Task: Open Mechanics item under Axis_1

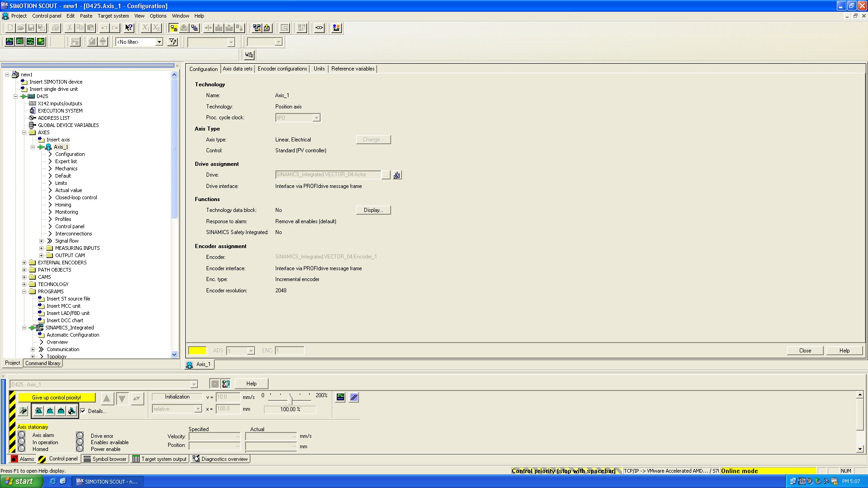Action: (66, 169)
